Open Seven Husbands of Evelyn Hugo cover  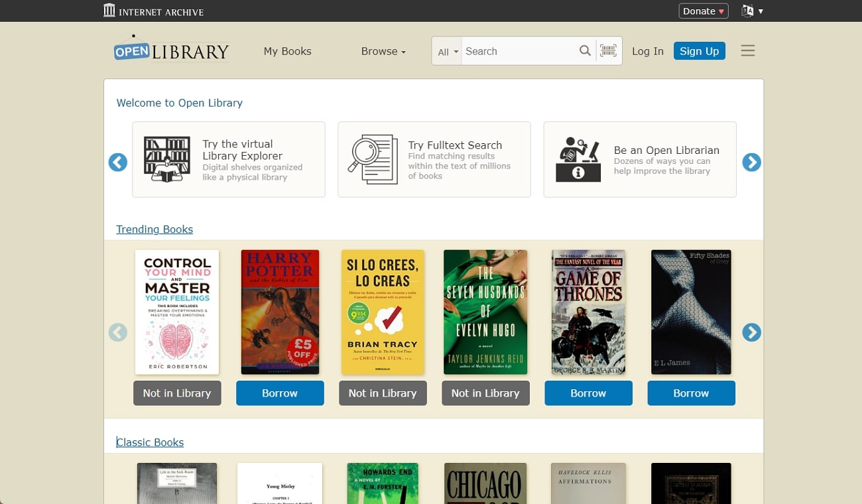(x=485, y=312)
